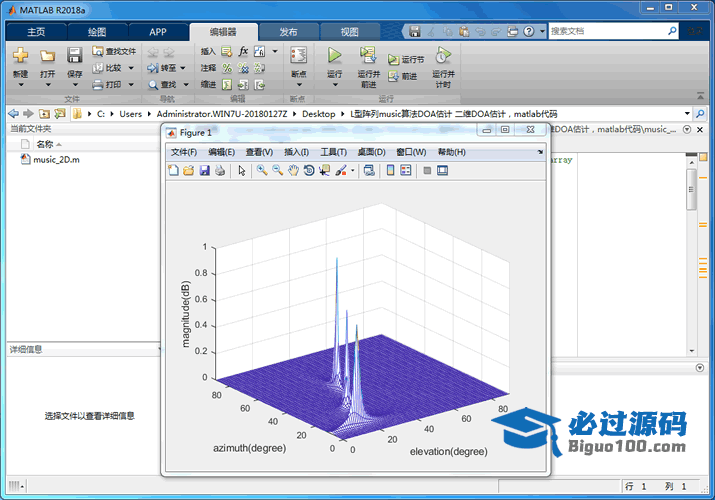Expand the Save (保存) dropdown arrow
The height and width of the screenshot is (500, 715).
pos(75,85)
